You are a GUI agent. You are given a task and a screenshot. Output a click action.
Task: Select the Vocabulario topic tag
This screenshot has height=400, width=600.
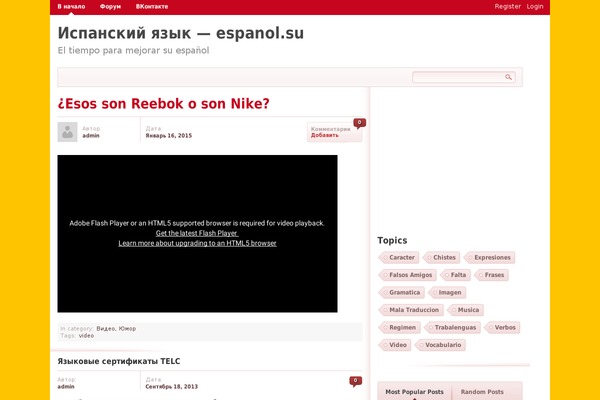click(440, 345)
